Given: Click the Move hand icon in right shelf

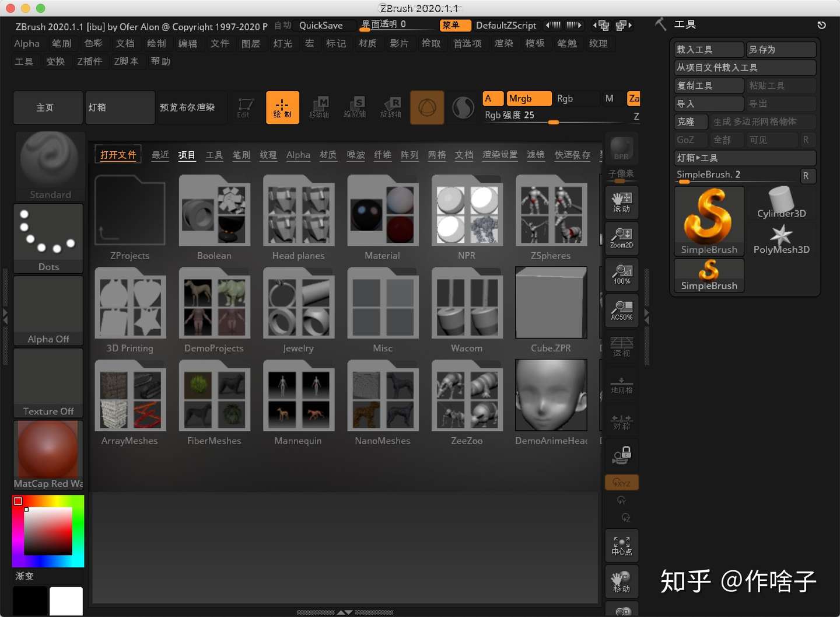Looking at the screenshot, I should (622, 581).
